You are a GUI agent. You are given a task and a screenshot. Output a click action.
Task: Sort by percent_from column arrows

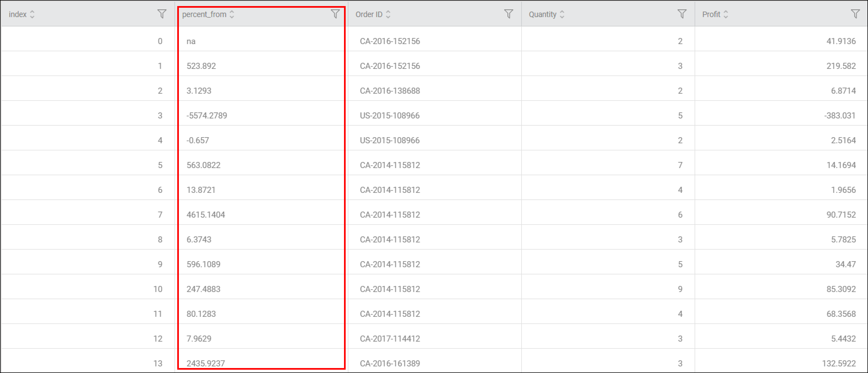232,14
